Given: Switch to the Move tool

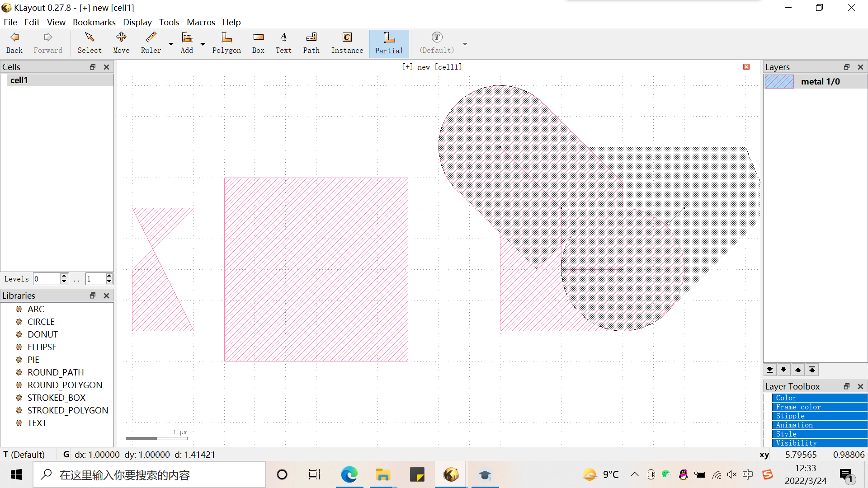Looking at the screenshot, I should (x=121, y=43).
